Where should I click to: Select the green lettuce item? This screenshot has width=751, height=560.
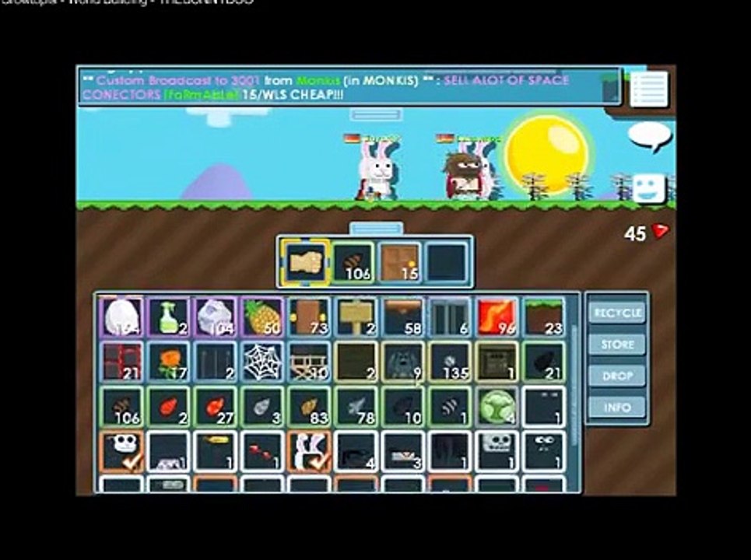pyautogui.click(x=497, y=407)
